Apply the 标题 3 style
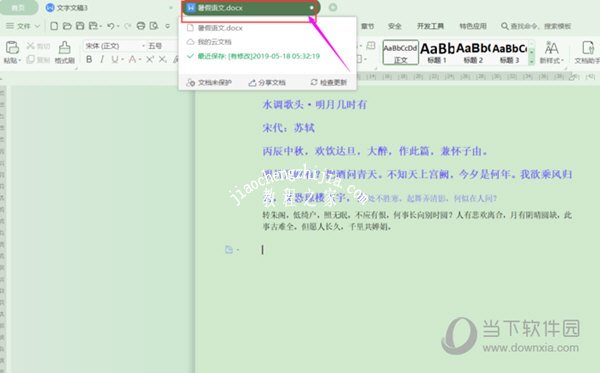 pyautogui.click(x=509, y=52)
